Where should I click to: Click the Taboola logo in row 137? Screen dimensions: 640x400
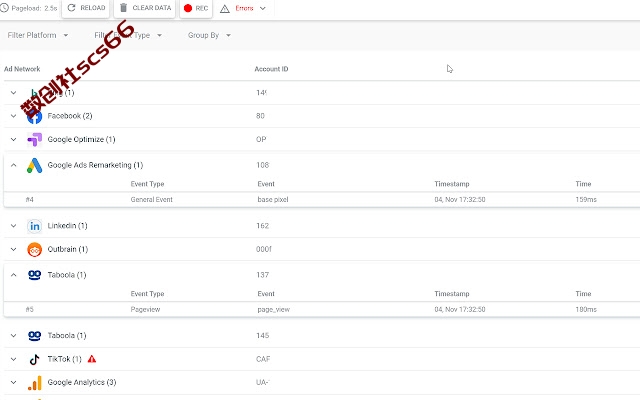tap(35, 275)
